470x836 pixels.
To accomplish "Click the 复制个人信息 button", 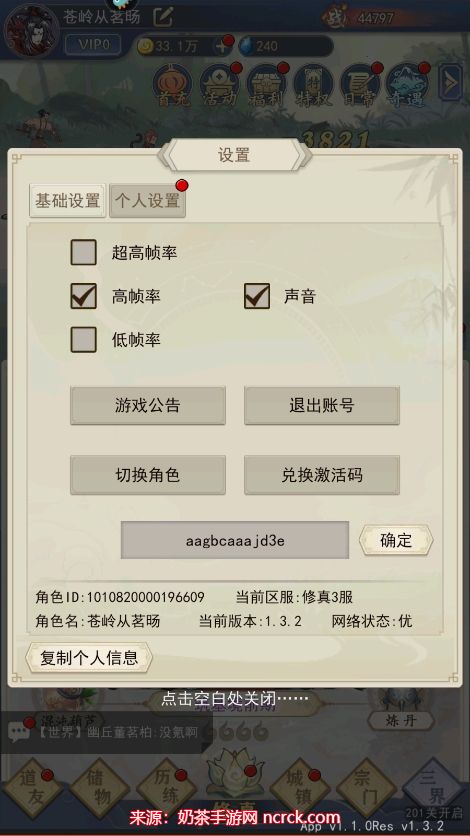I will pyautogui.click(x=89, y=658).
